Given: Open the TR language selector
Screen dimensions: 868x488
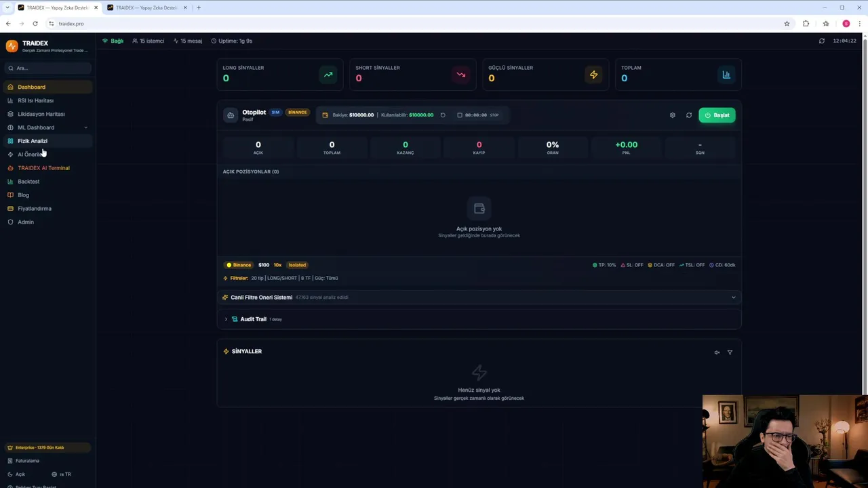Looking at the screenshot, I should point(61,474).
